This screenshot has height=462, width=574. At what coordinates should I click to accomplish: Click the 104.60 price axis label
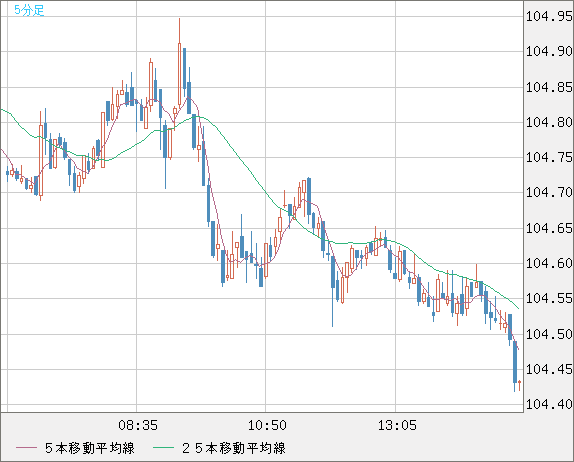tap(549, 263)
